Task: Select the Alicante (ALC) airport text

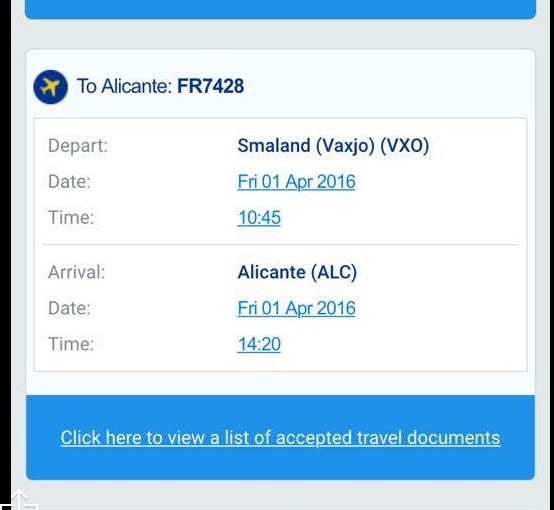Action: coord(297,272)
